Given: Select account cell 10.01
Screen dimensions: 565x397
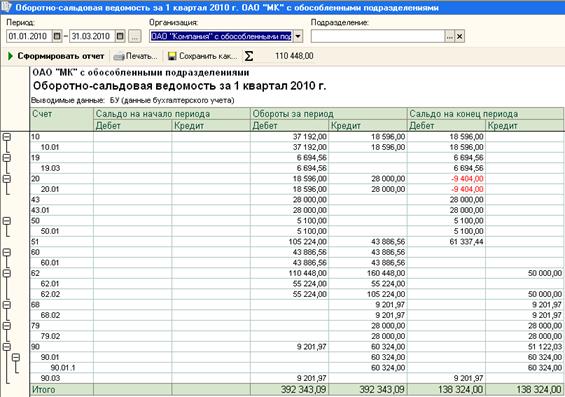Looking at the screenshot, I should 62,147.
